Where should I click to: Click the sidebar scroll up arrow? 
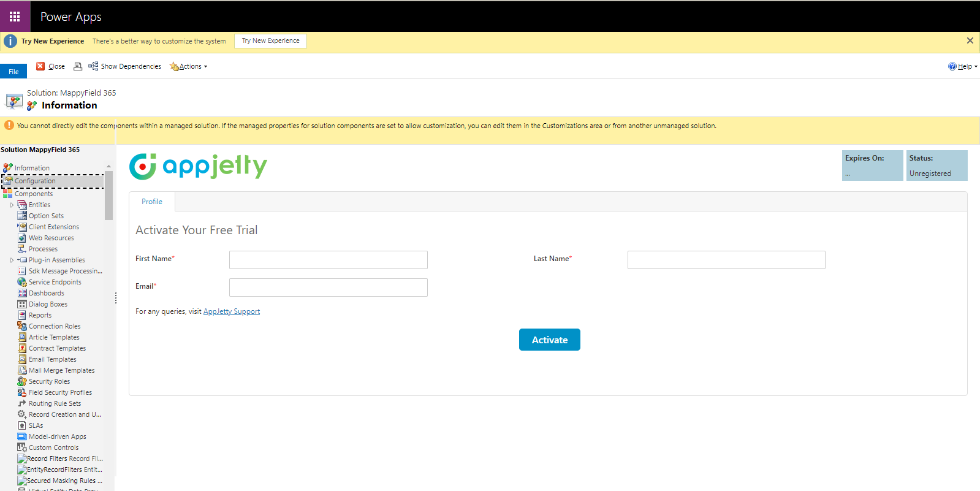coord(108,166)
